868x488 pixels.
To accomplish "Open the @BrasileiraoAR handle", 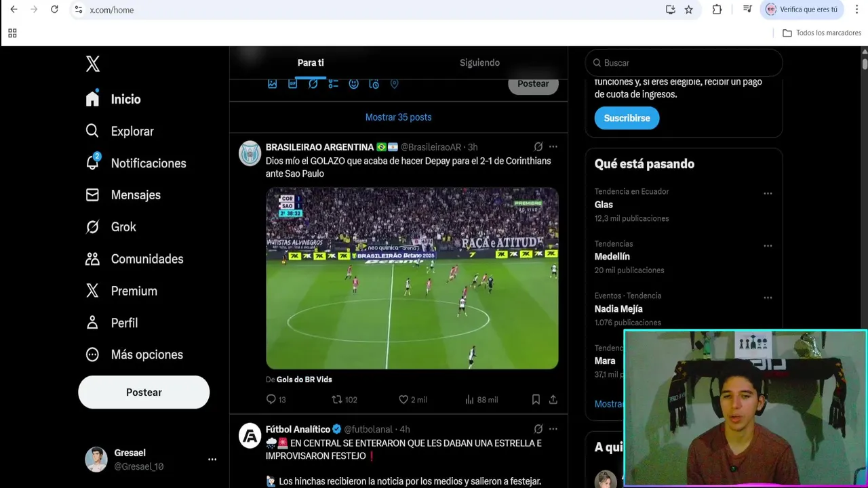I will 431,147.
